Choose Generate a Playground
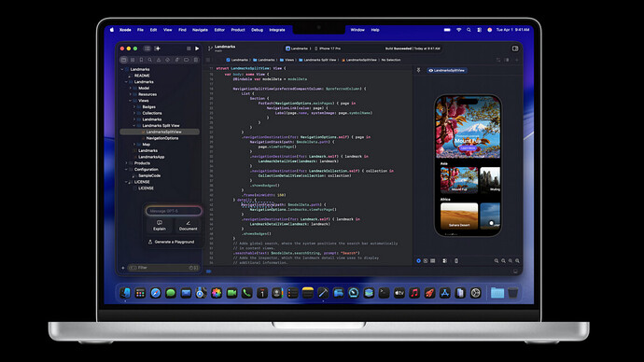This screenshot has width=644, height=362. pos(172,242)
